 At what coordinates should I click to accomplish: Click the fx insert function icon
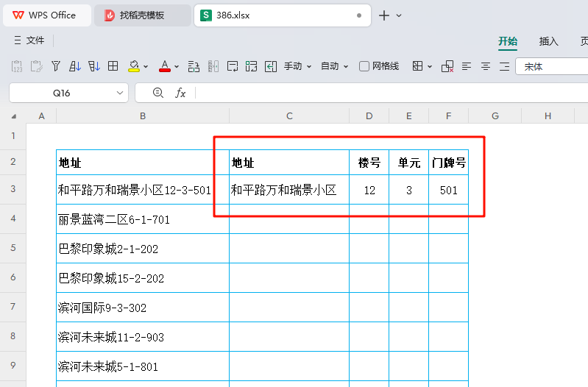[180, 93]
